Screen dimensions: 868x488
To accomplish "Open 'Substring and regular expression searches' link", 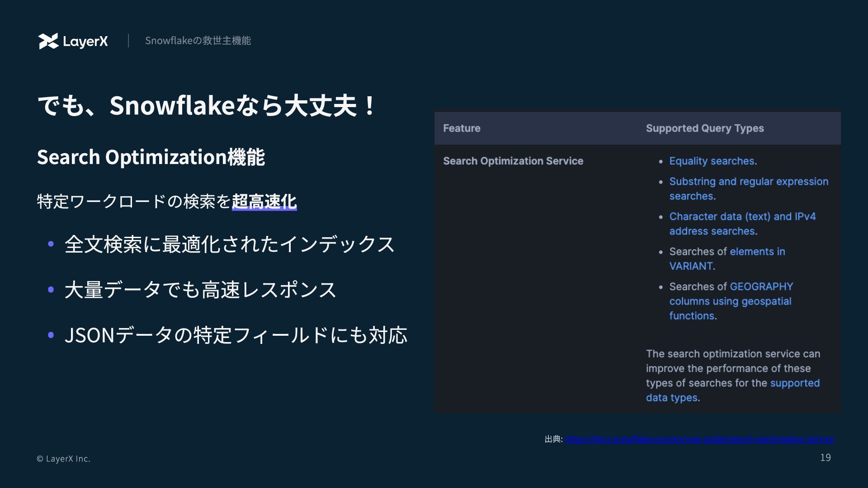I will point(749,189).
